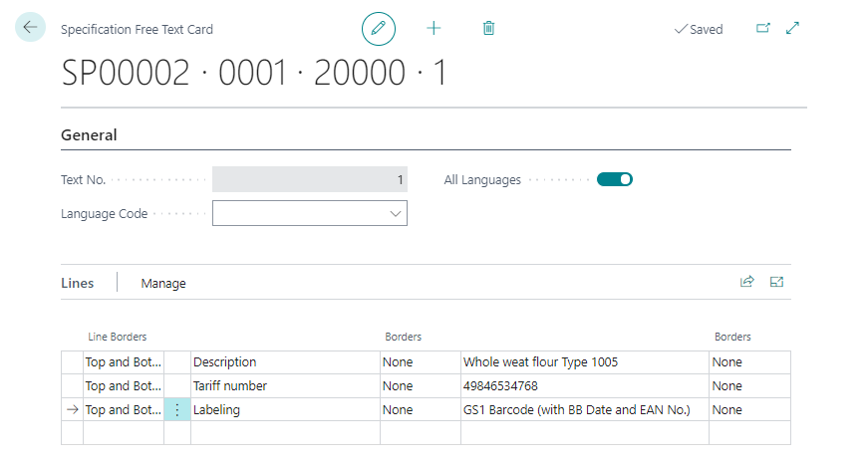Select the Labeling row's Line Borders cell
The image size is (868, 467).
(x=124, y=410)
